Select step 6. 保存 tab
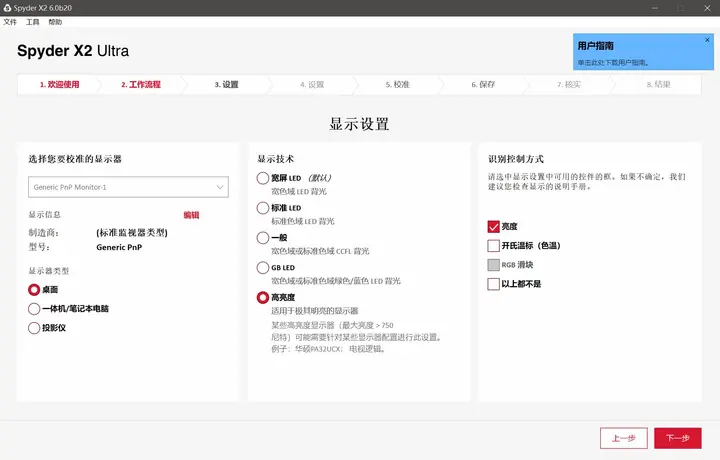 point(483,84)
